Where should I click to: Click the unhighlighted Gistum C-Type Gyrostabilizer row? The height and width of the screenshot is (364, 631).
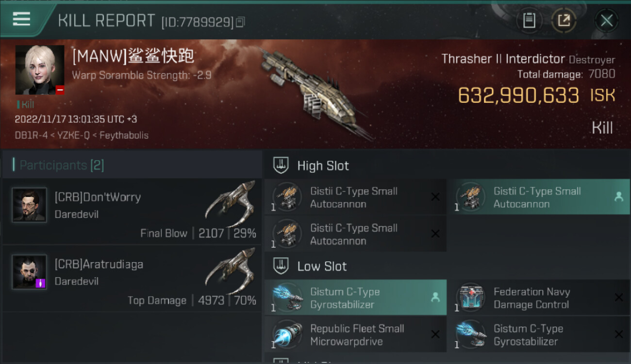tap(538, 335)
